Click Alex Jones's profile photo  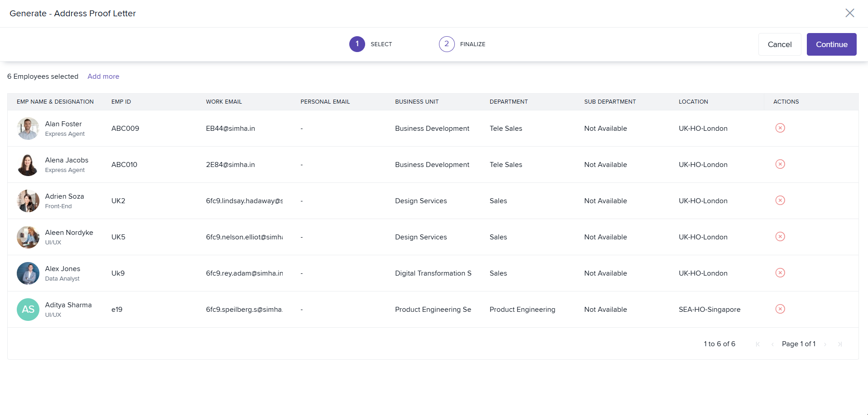[x=28, y=273]
